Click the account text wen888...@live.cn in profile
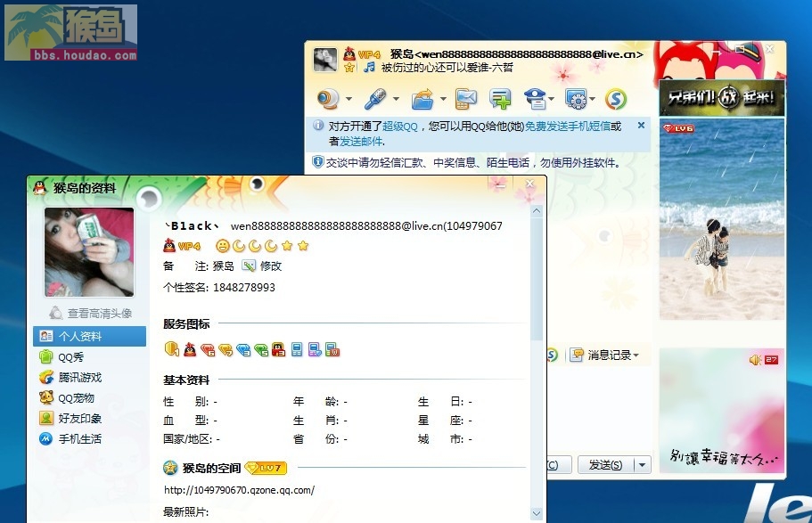 pos(366,225)
